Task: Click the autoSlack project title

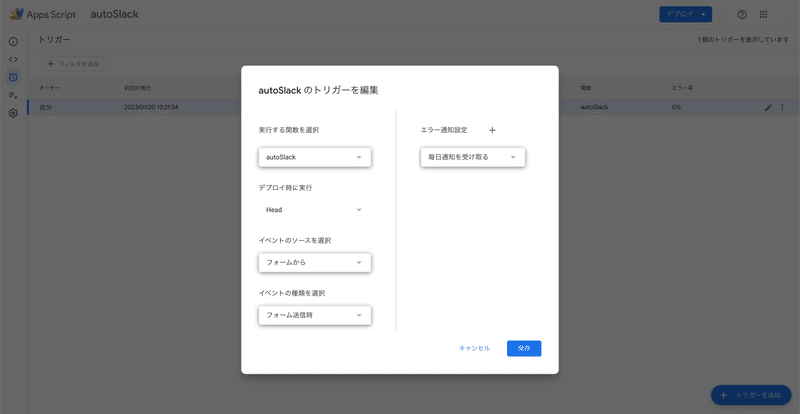Action: 114,14
